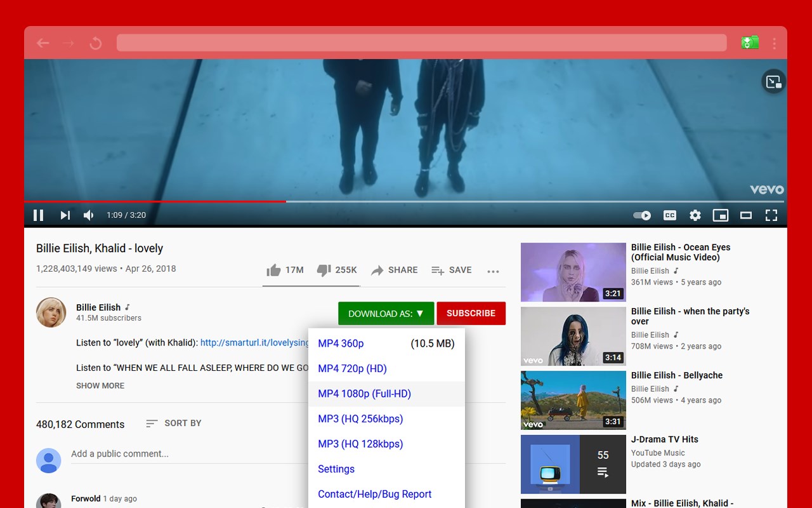Open the SORT BY comments menu
Screen dimensions: 812x508
pos(173,423)
